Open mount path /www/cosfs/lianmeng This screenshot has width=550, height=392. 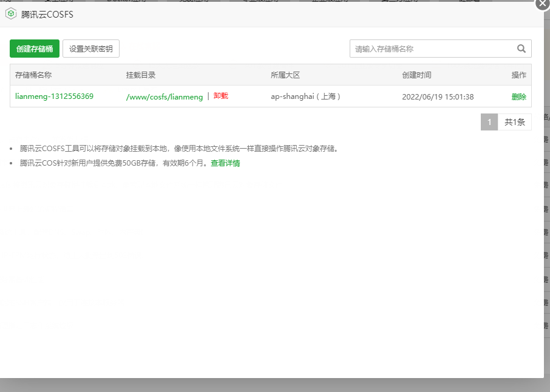165,96
